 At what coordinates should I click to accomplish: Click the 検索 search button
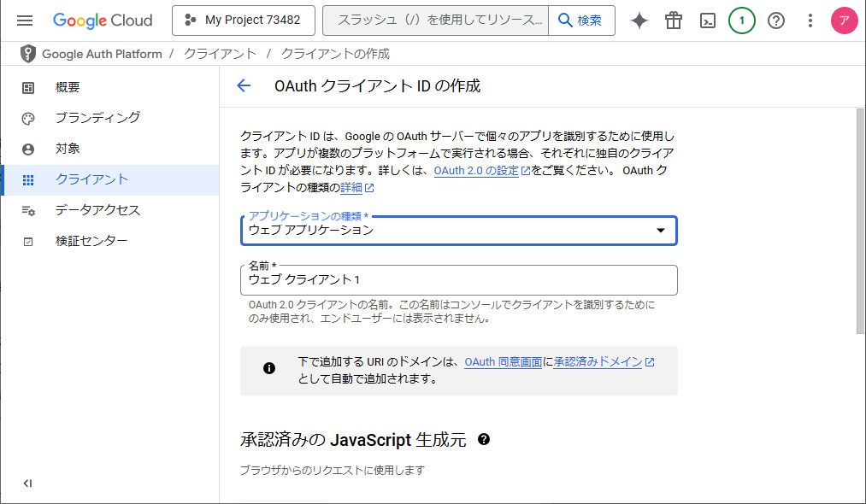click(581, 21)
